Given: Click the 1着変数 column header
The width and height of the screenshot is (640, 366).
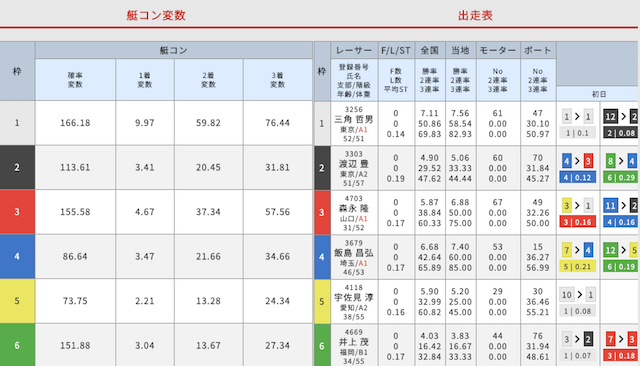Looking at the screenshot, I should pos(145,80).
